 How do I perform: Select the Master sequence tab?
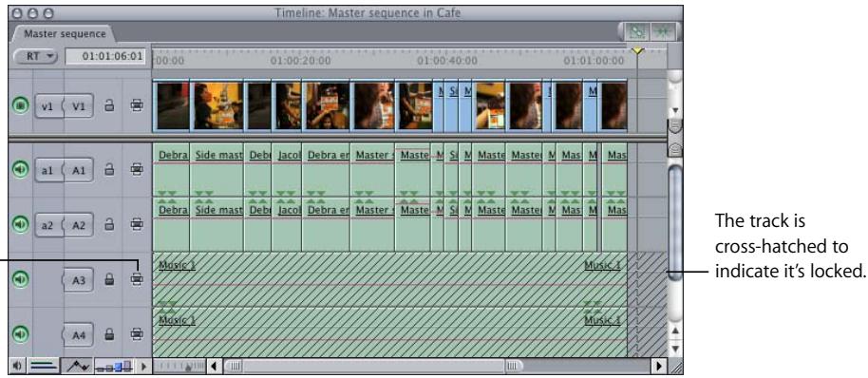(x=65, y=34)
